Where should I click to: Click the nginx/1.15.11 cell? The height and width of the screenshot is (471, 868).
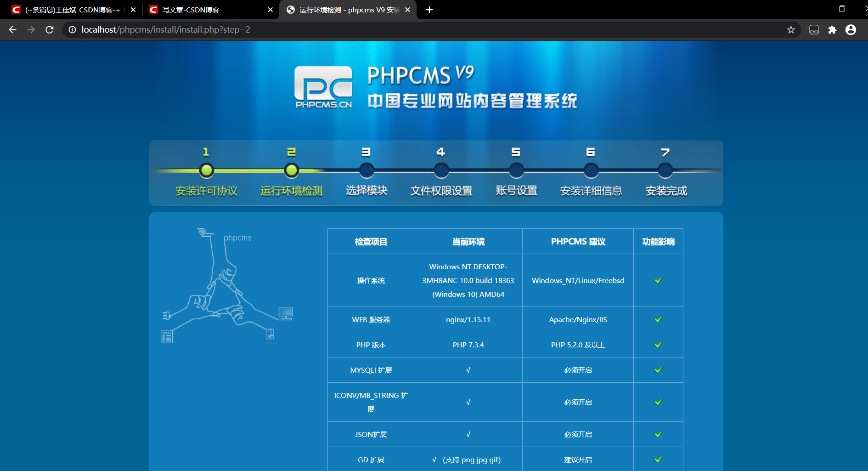pyautogui.click(x=468, y=319)
